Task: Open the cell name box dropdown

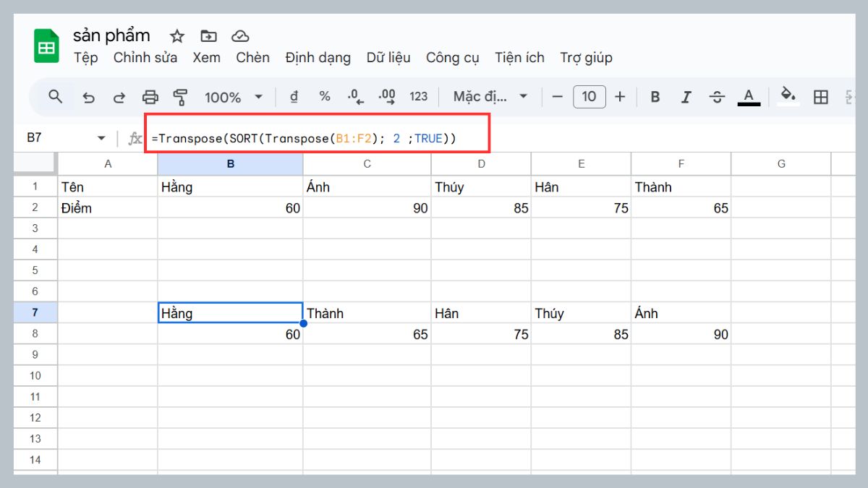Action: click(x=100, y=137)
